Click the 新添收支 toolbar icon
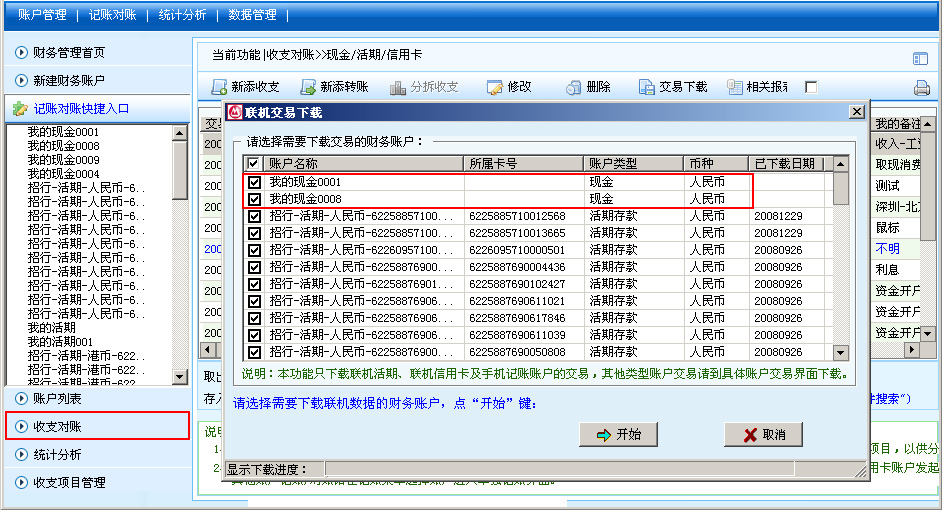Image resolution: width=943 pixels, height=511 pixels. (x=220, y=87)
